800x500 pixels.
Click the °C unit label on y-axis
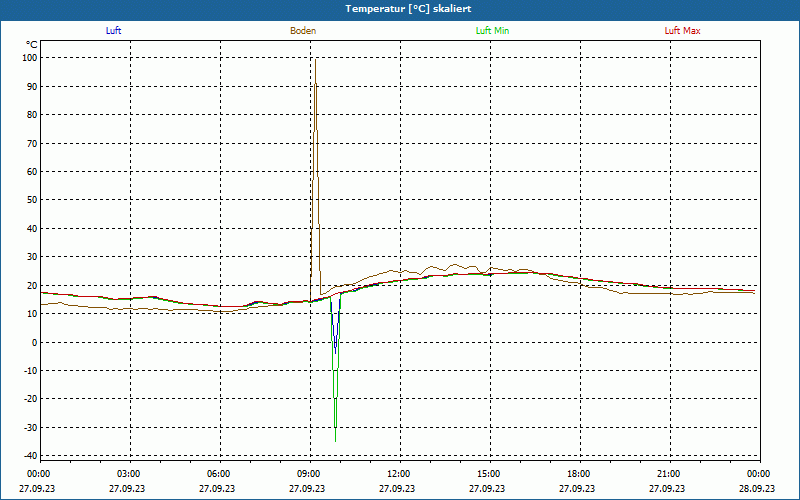click(32, 45)
